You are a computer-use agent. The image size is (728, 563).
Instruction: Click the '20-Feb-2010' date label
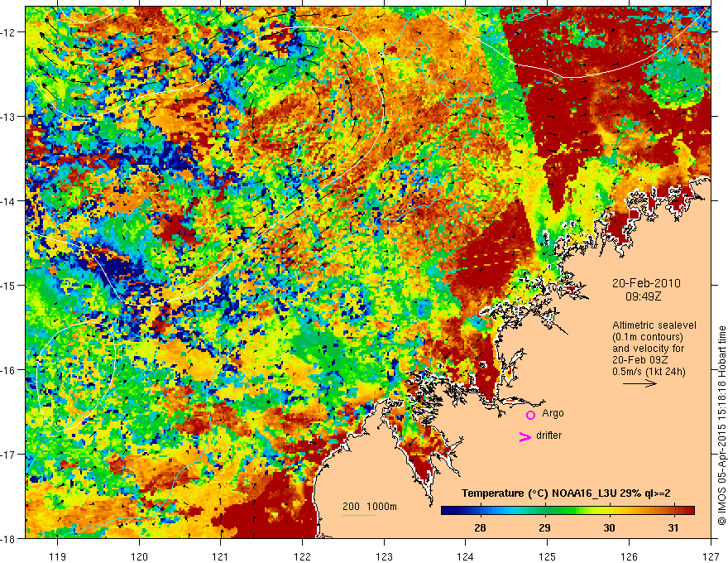(646, 283)
